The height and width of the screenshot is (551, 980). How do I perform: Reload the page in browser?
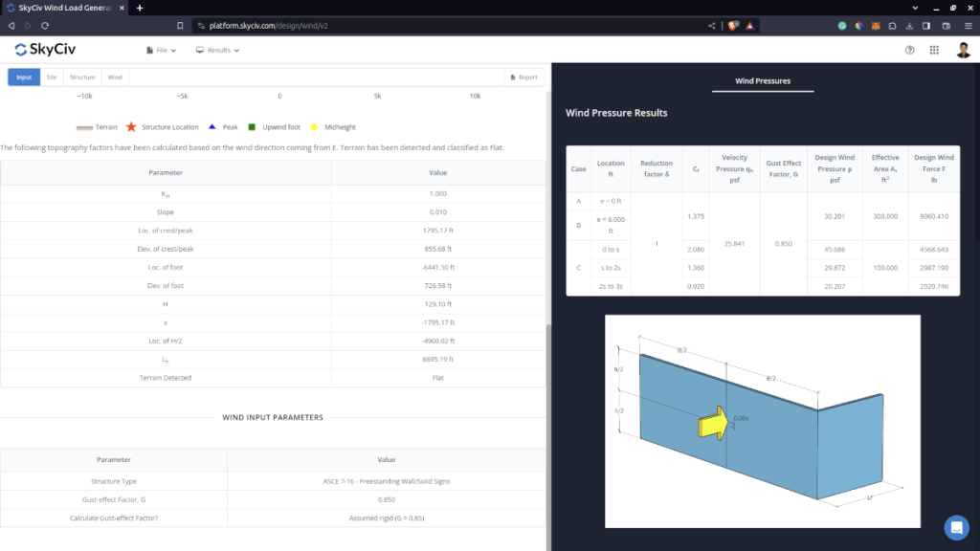point(45,25)
